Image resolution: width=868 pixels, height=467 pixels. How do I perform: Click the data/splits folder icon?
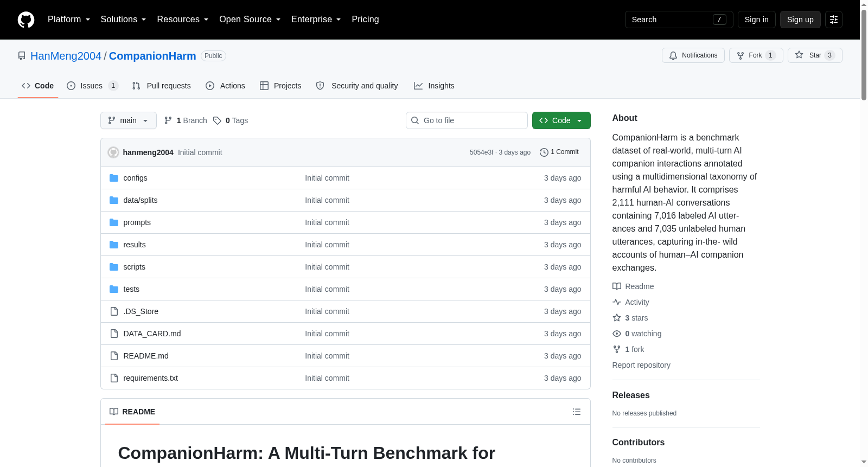114,200
